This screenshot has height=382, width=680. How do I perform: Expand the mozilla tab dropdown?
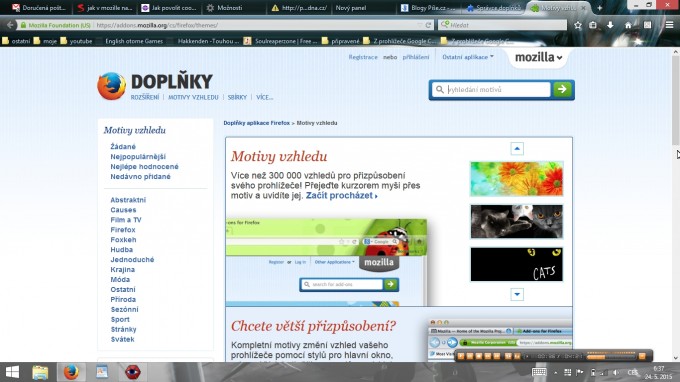(539, 57)
